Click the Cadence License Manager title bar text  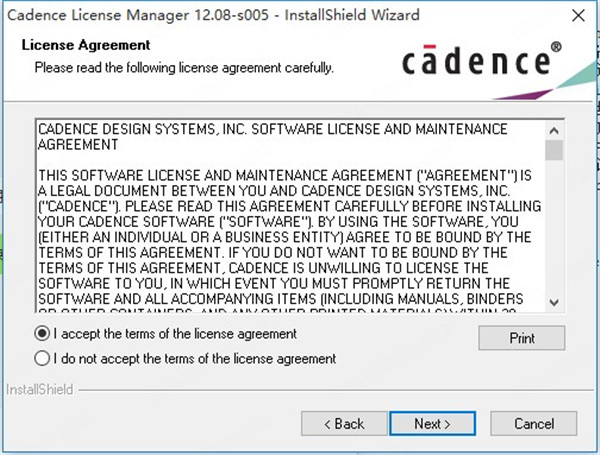click(x=213, y=15)
